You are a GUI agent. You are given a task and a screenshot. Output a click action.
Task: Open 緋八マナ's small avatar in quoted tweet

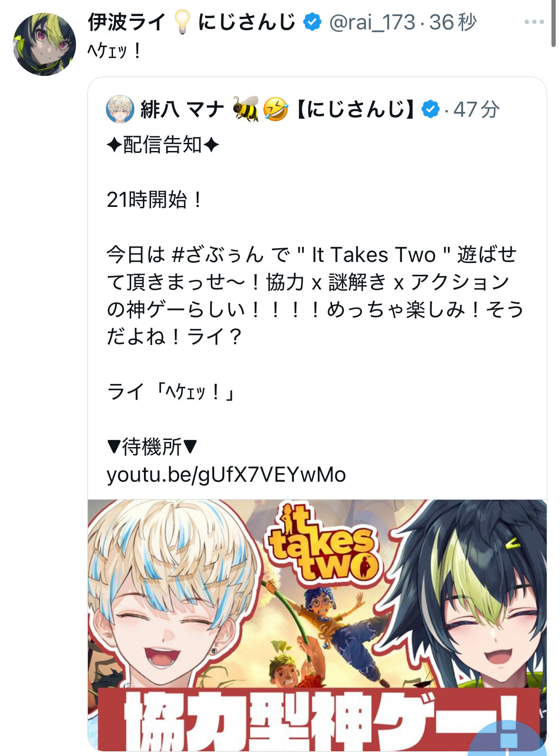(120, 109)
